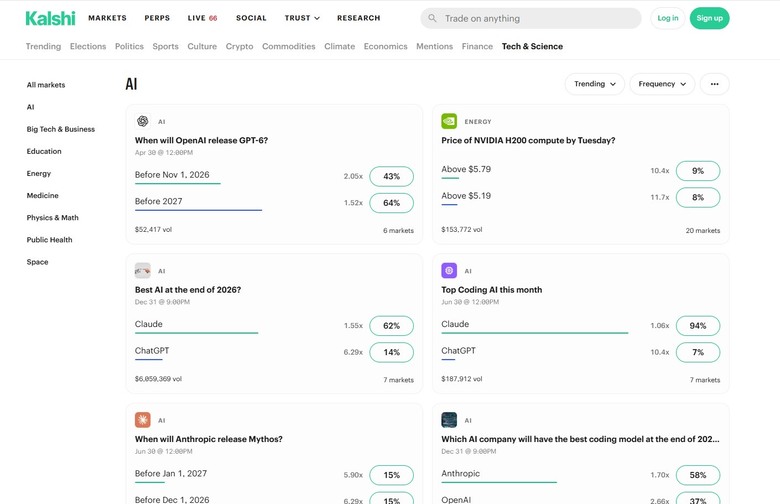Pick the 94% Claude option in Top Coding AI
This screenshot has width=780, height=504.
(x=698, y=326)
